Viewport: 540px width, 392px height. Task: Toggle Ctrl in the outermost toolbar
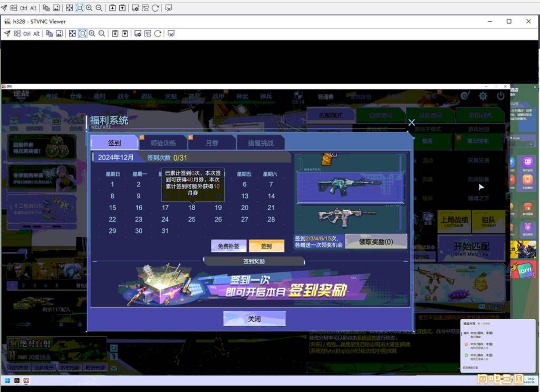click(24, 8)
